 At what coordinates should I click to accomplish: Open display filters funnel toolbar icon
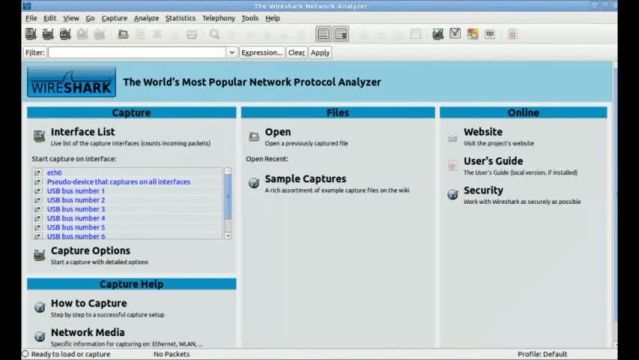(x=455, y=34)
